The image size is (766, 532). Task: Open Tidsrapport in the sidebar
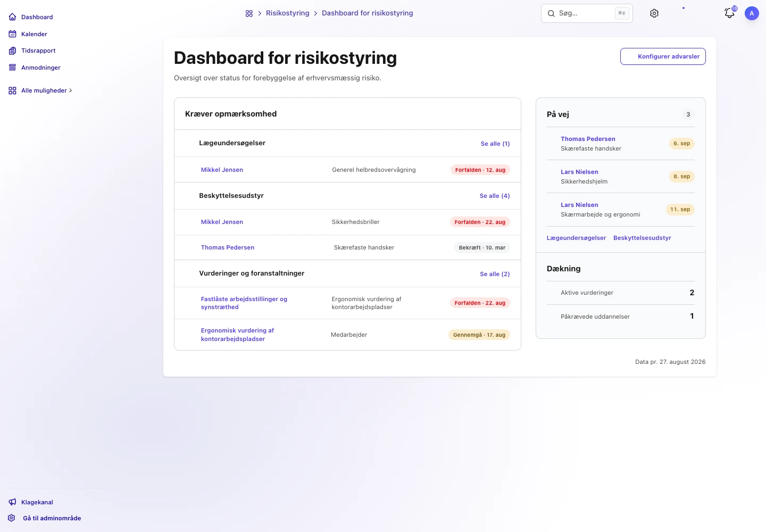[x=38, y=51]
